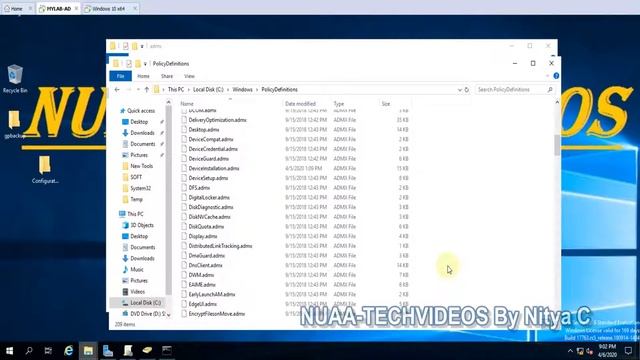This screenshot has height=360, width=640.
Task: Select DeviceInstallation.admx file
Action: 214,169
